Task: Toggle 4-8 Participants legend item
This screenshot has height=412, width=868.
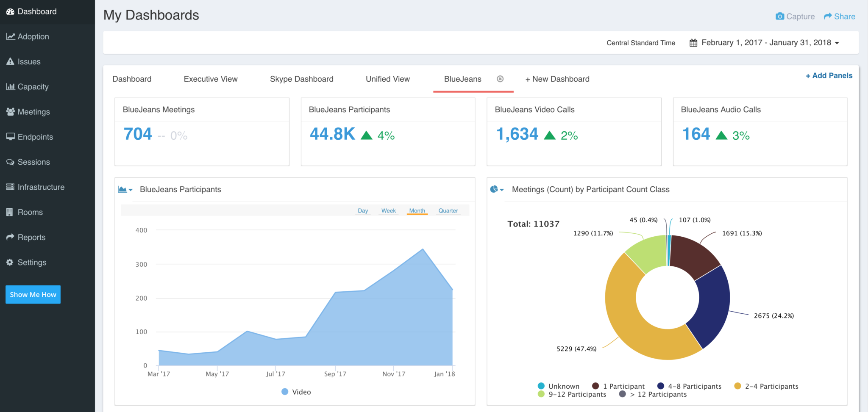Action: coord(689,386)
